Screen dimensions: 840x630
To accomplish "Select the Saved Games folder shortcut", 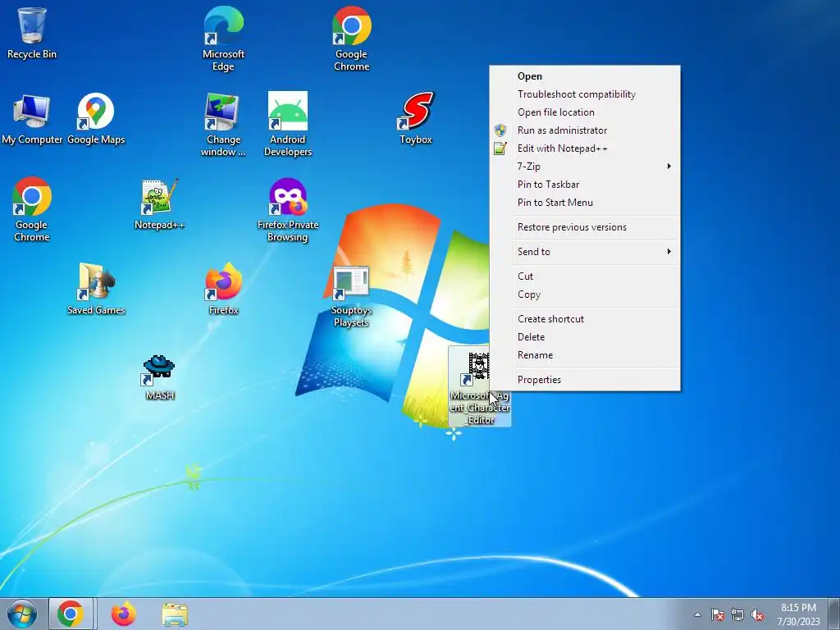I will pos(96,290).
